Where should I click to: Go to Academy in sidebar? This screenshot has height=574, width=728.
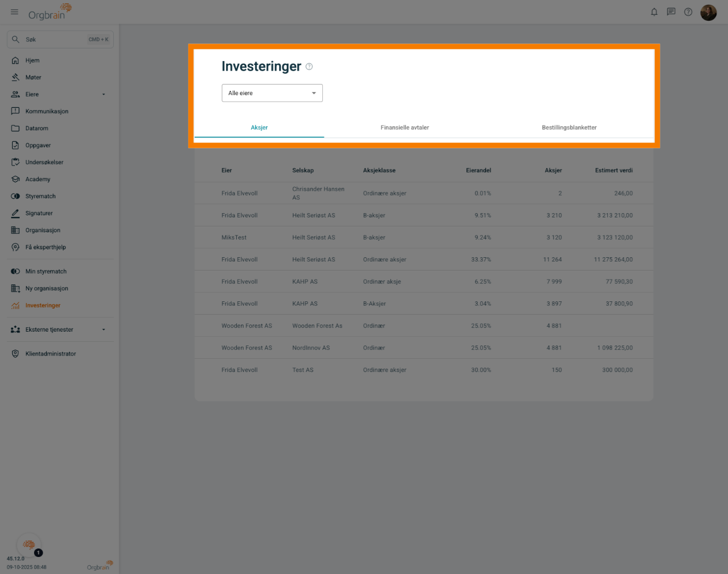tap(38, 180)
